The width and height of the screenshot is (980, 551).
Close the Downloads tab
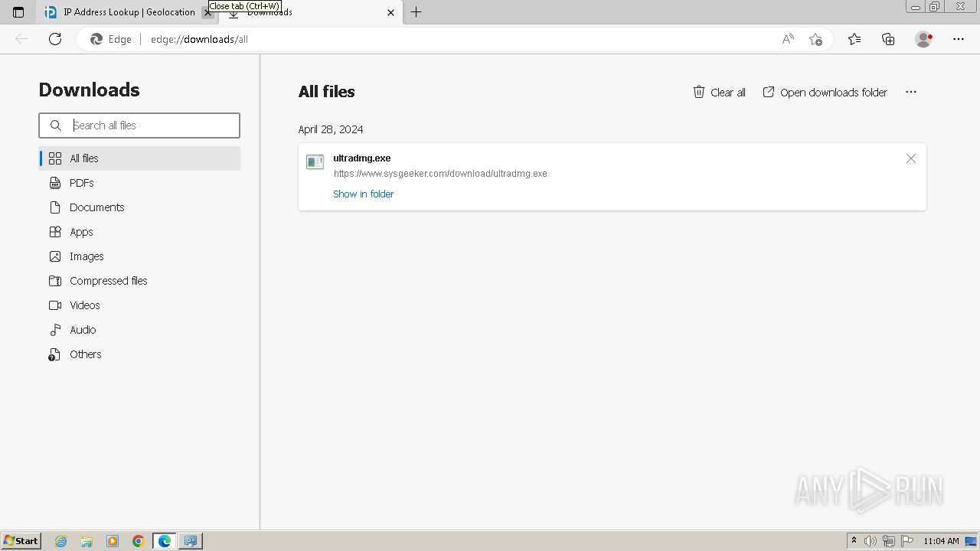coord(390,12)
